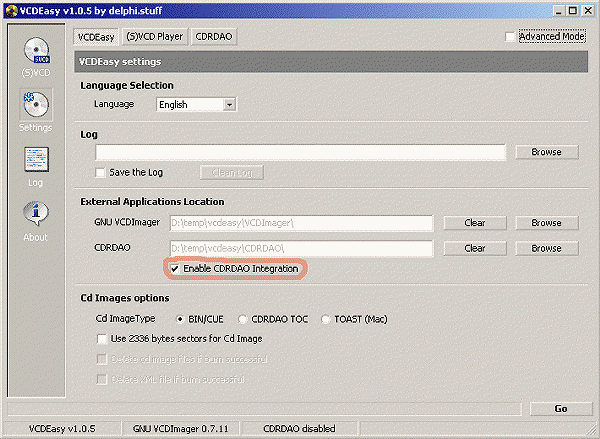This screenshot has height=439, width=600.
Task: Click the GNU VCDImager path field
Action: 302,223
